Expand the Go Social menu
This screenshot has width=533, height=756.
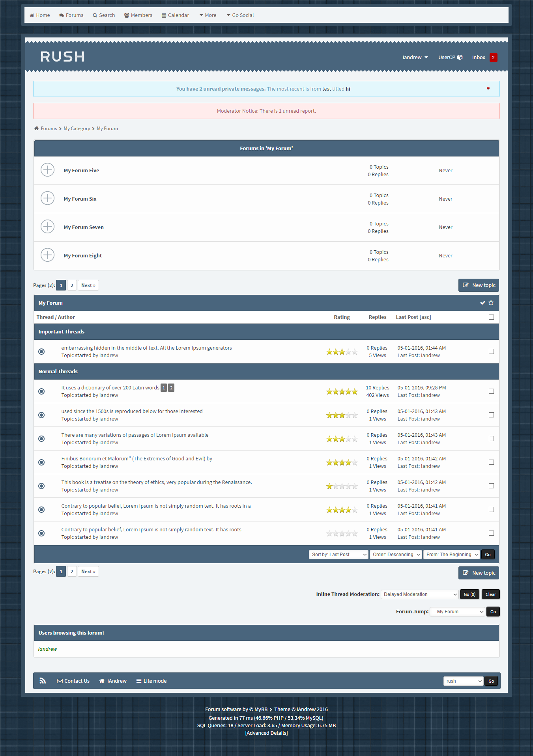(240, 15)
